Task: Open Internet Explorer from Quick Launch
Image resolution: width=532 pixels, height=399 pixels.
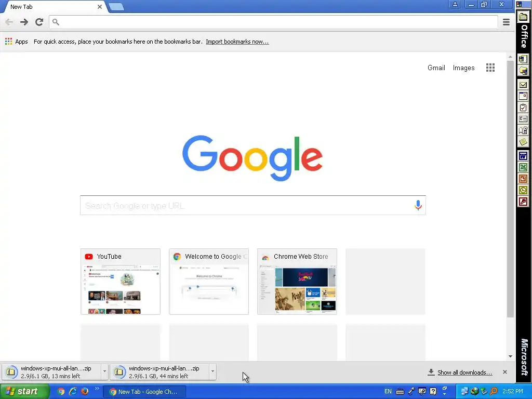Action: pos(73,392)
